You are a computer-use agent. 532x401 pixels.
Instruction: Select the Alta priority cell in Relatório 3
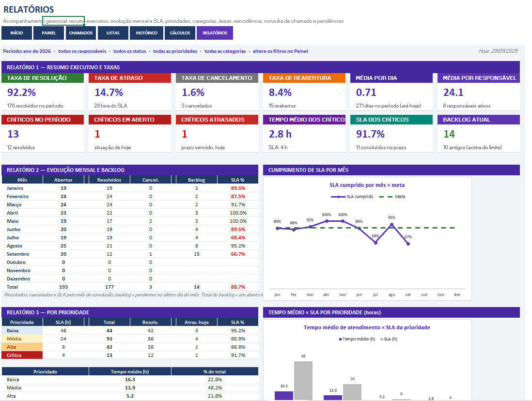click(x=22, y=347)
